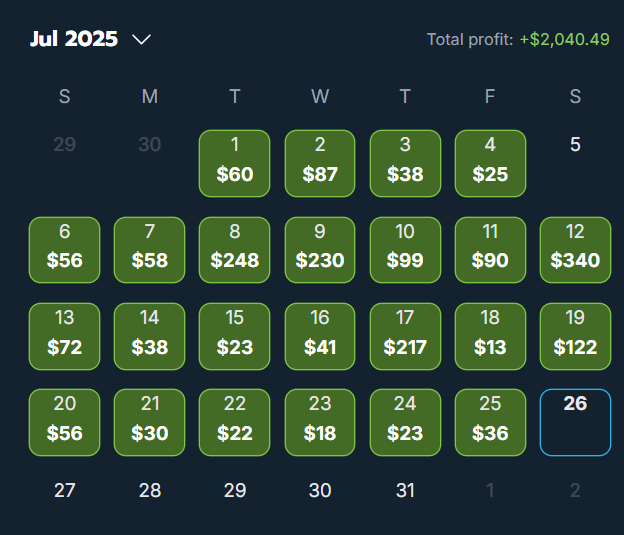
Task: Select greyed-out August 2 date
Action: click(575, 490)
